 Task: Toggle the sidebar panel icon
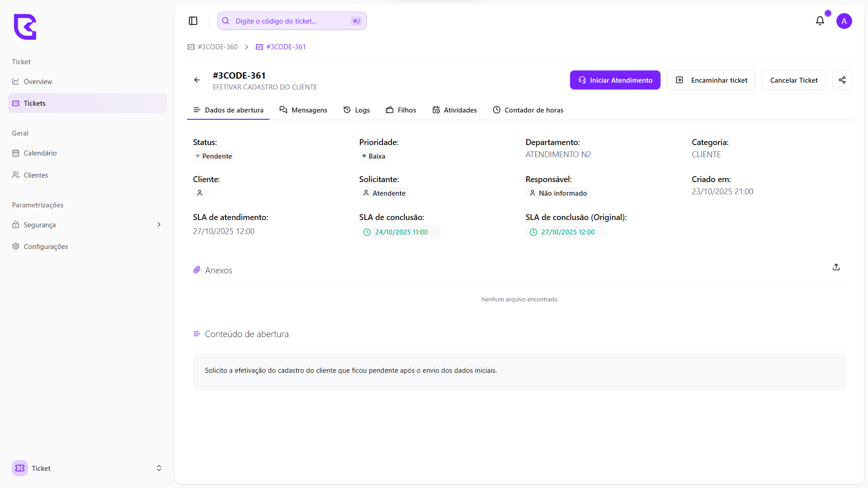[x=193, y=21]
